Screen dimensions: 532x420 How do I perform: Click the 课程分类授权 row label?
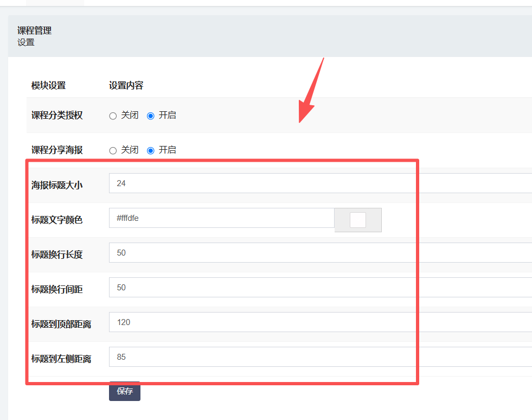(x=57, y=115)
